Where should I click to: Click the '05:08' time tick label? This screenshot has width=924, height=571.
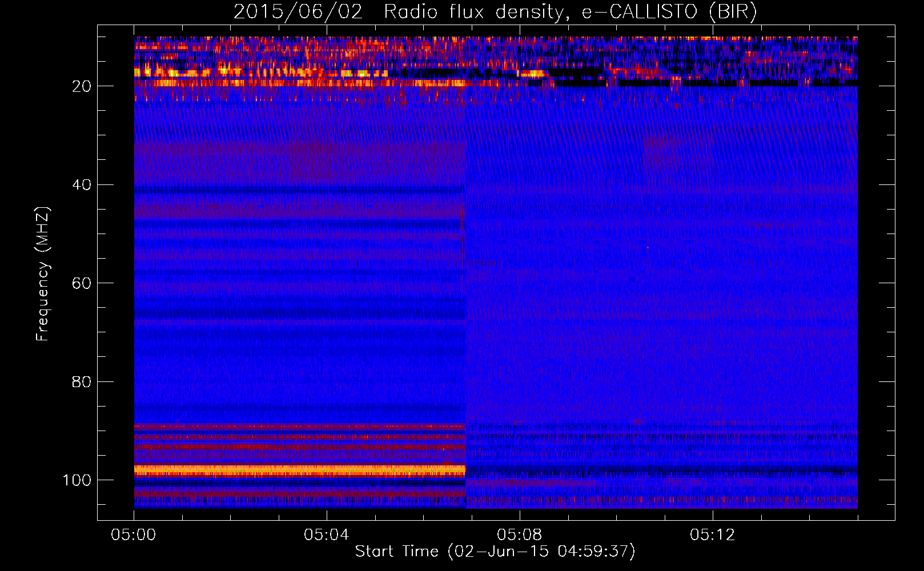click(x=520, y=535)
